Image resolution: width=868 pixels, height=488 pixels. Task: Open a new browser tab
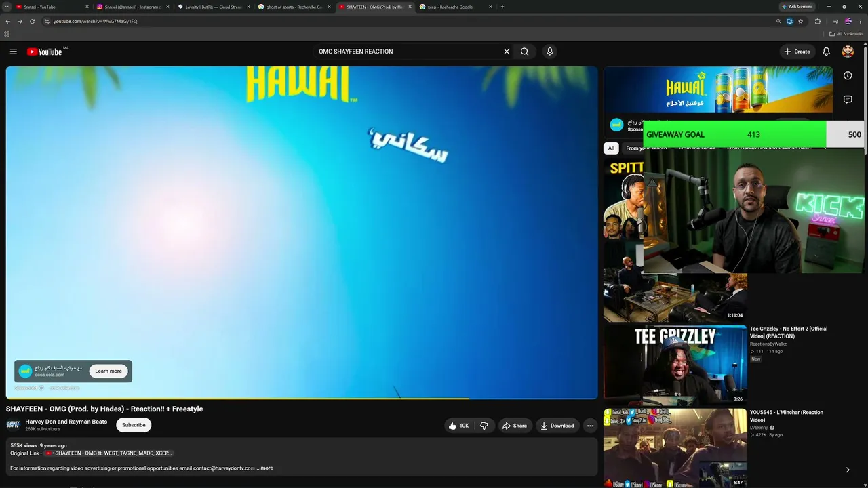(x=502, y=7)
